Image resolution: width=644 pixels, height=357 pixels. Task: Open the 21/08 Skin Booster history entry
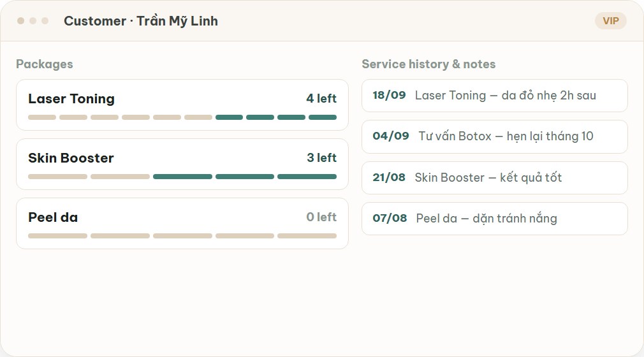point(495,177)
